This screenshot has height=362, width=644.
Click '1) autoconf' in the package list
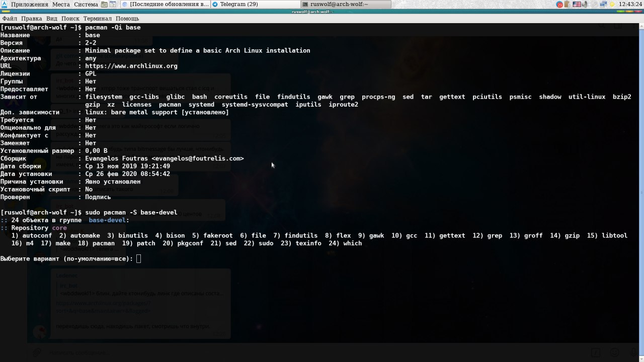(31, 236)
